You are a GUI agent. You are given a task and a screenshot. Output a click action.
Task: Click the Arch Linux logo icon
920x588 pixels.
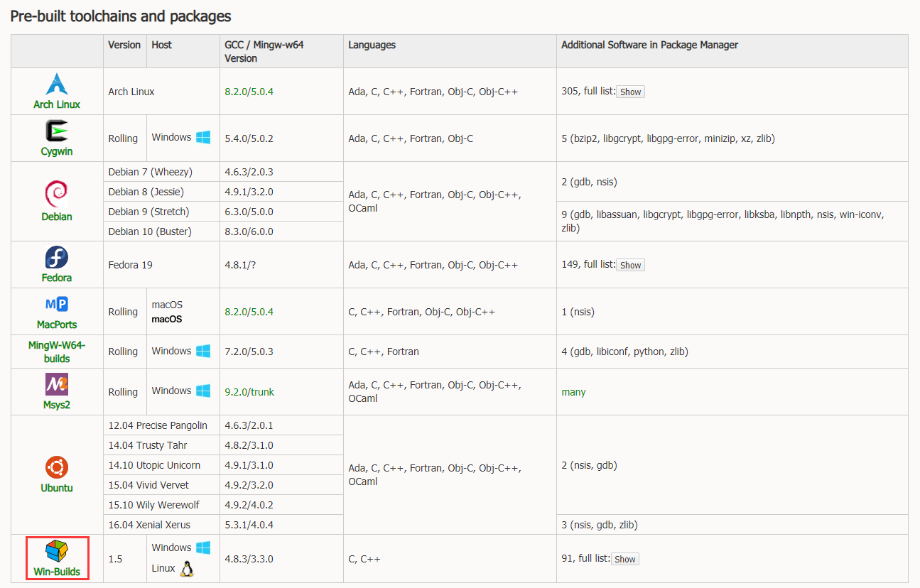point(57,84)
